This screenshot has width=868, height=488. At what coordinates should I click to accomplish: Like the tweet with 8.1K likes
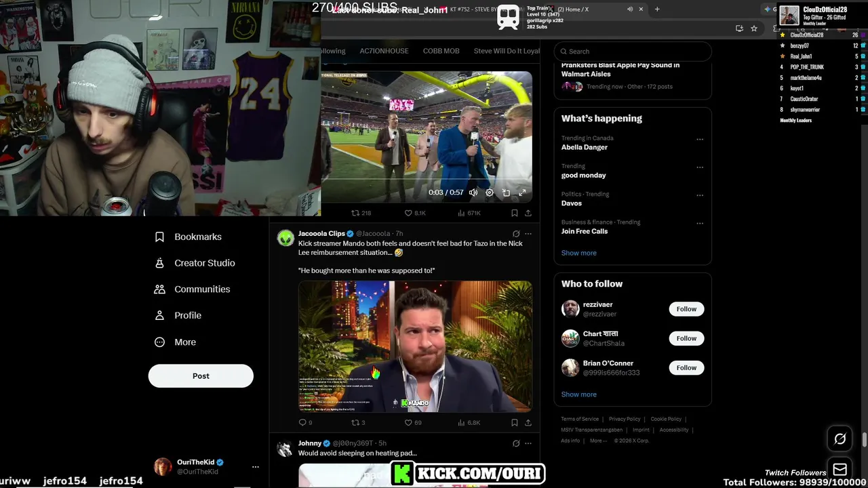click(415, 213)
